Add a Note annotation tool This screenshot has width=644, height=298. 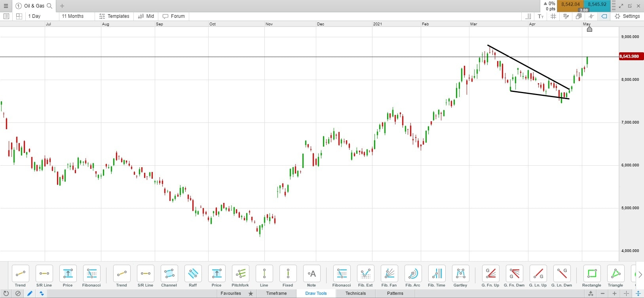pos(312,276)
